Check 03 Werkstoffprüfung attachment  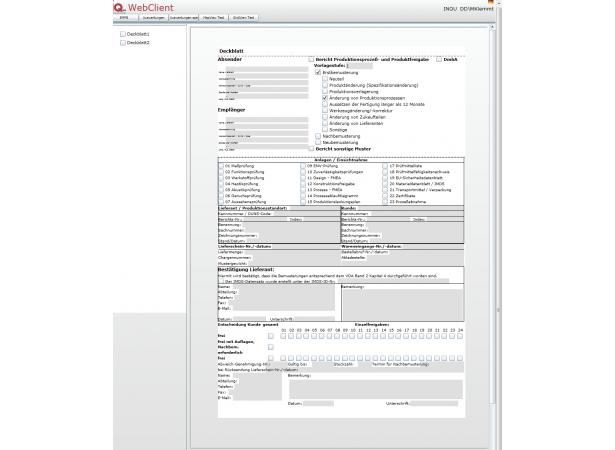(221, 178)
